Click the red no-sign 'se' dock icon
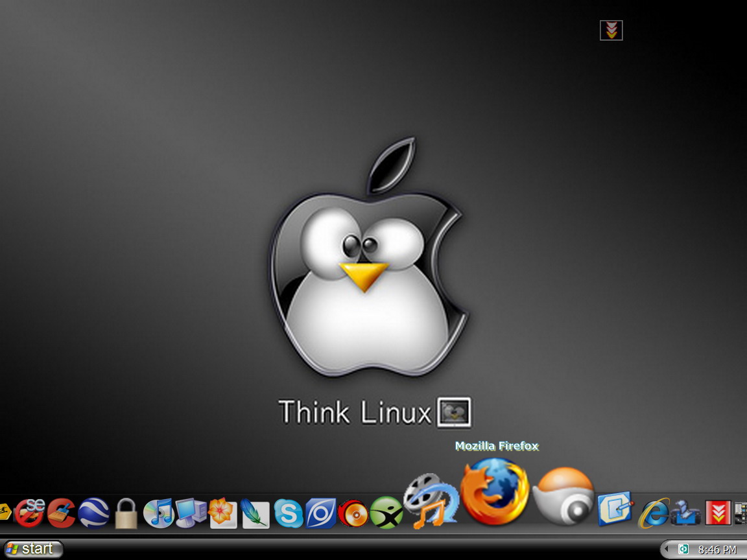Image resolution: width=747 pixels, height=560 pixels. (x=30, y=513)
